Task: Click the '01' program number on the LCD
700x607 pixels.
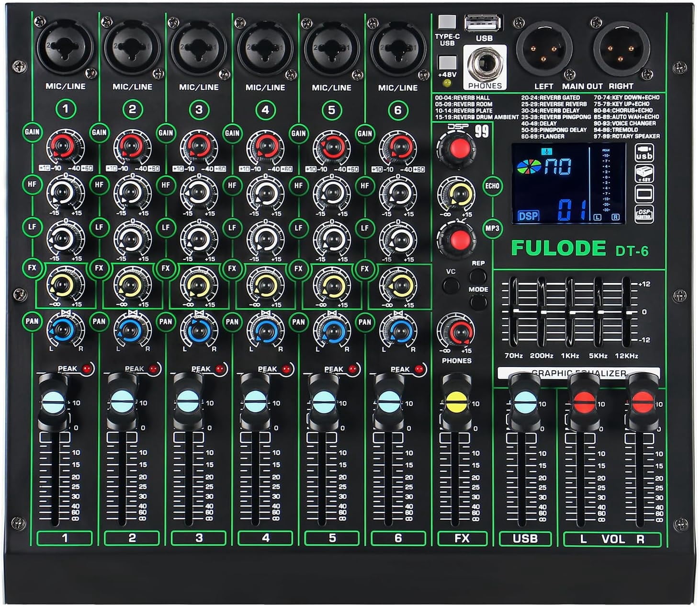Action: click(572, 209)
